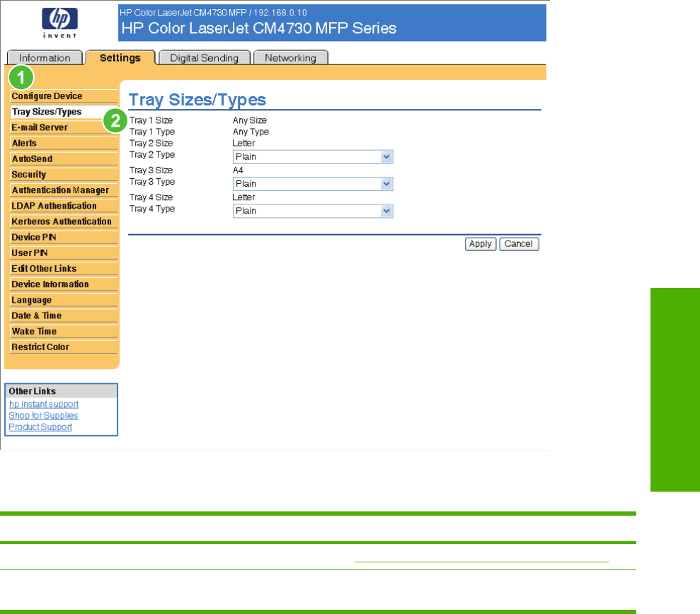Open Language settings
Image resolution: width=700 pixels, height=614 pixels.
point(64,300)
